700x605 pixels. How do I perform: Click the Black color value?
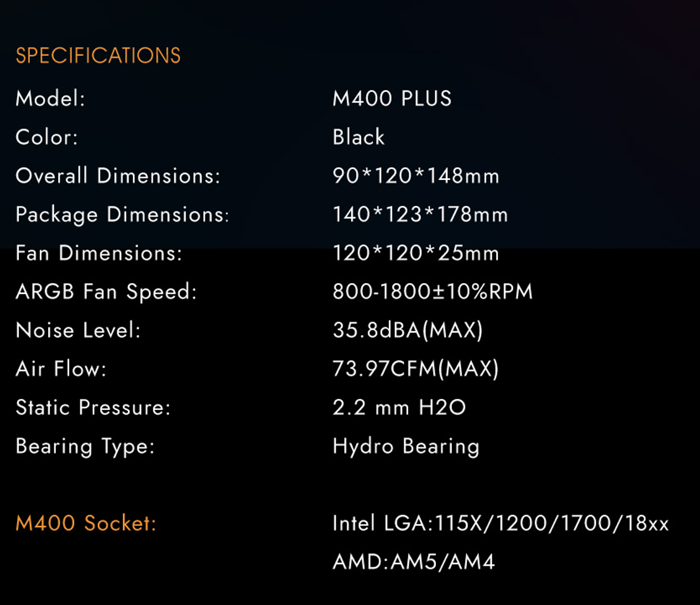[359, 137]
